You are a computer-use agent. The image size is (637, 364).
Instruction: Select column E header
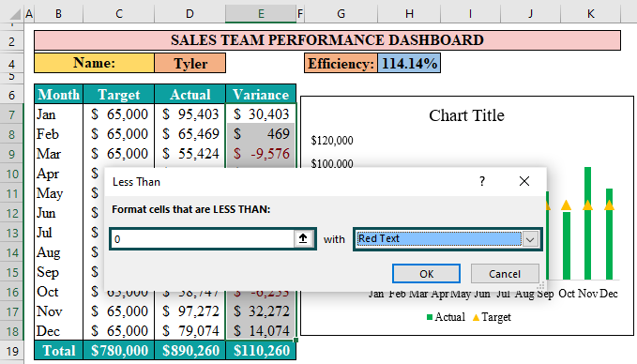261,14
